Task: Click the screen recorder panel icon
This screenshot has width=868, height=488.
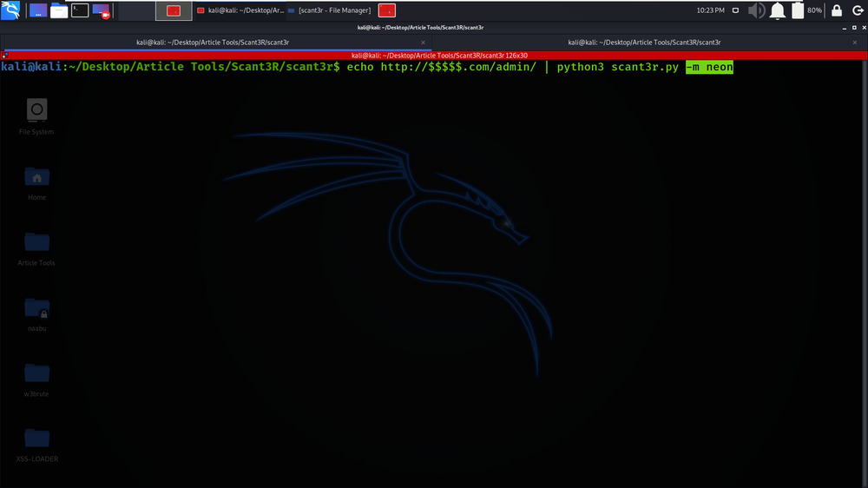Action: click(102, 10)
